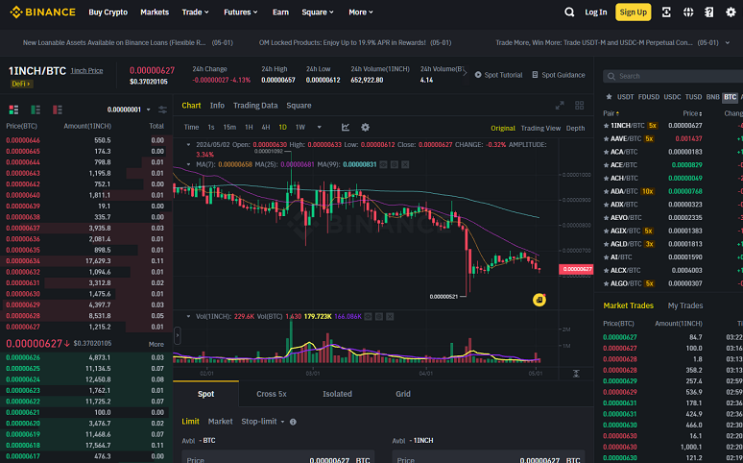The width and height of the screenshot is (743, 463).
Task: Switch to My Trades tab
Action: 685,306
